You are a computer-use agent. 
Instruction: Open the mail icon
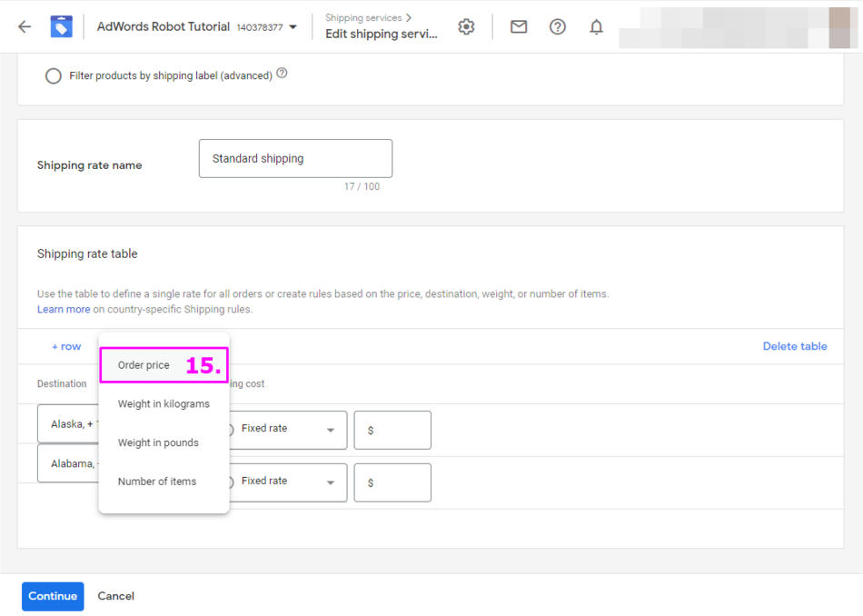coord(519,26)
